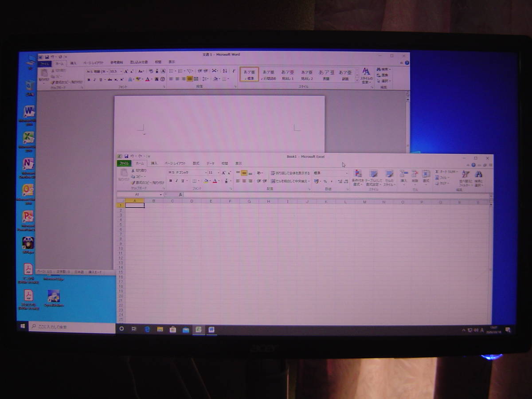Viewport: 532px width, 399px height.
Task: Open the Excel font size dropdown
Action: click(219, 172)
